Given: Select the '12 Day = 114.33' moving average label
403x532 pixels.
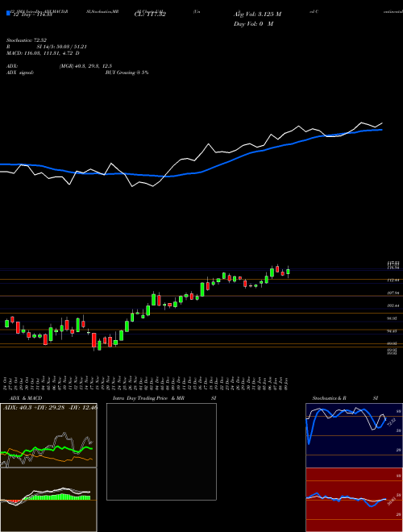Looking at the screenshot, I should (x=32, y=15).
